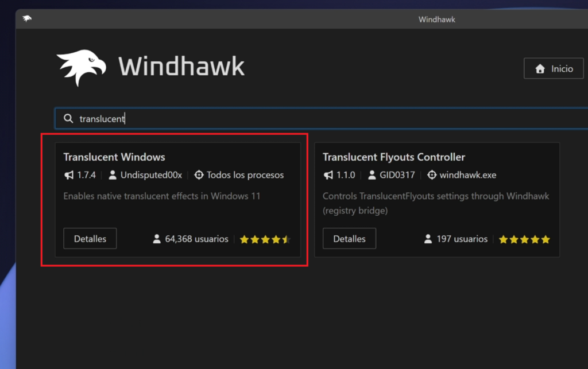Viewport: 588px width, 369px height.
Task: Click star rating of Translucent Flyouts Controller
Action: tap(524, 239)
